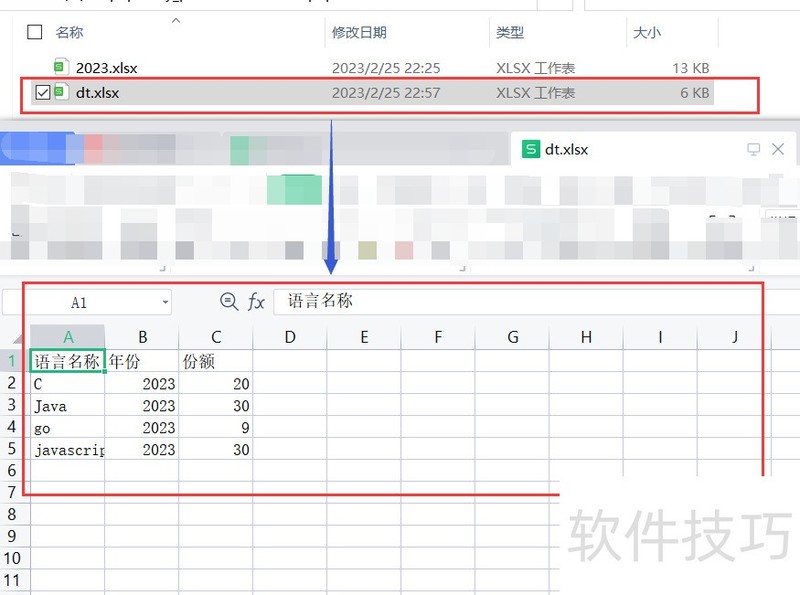Select column D header
This screenshot has width=800, height=595.
click(x=290, y=337)
